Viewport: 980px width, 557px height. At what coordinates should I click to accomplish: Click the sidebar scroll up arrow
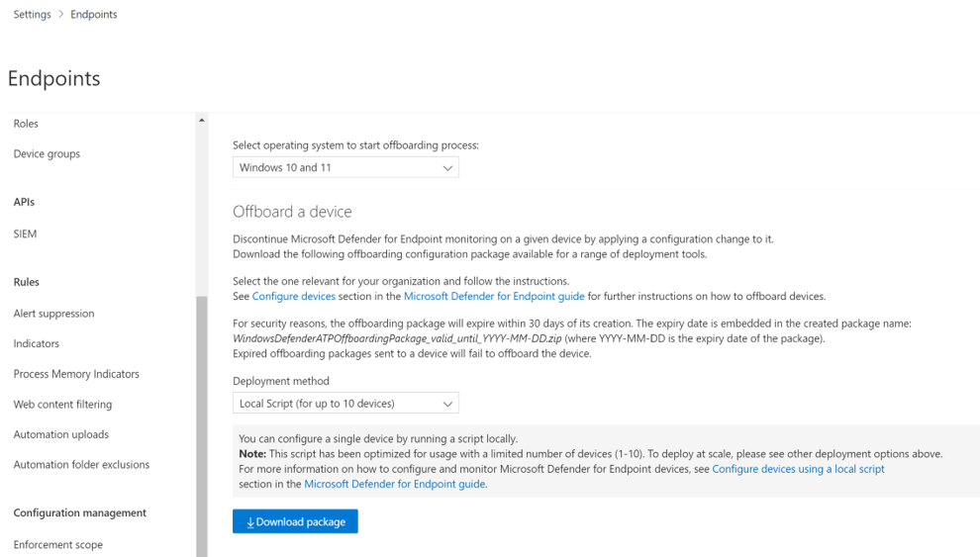[201, 120]
